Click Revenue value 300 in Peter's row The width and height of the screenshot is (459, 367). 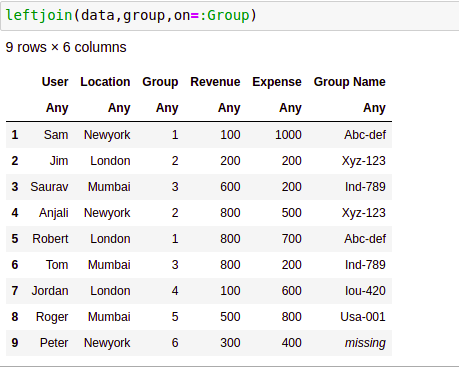click(230, 343)
